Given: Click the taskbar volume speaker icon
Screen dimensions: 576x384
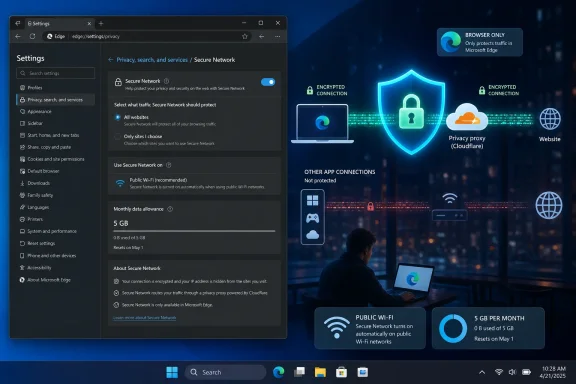Looking at the screenshot, I should coord(512,372).
